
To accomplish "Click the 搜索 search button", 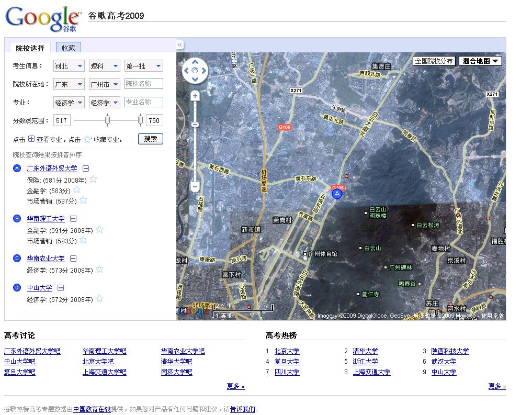I will (x=151, y=139).
